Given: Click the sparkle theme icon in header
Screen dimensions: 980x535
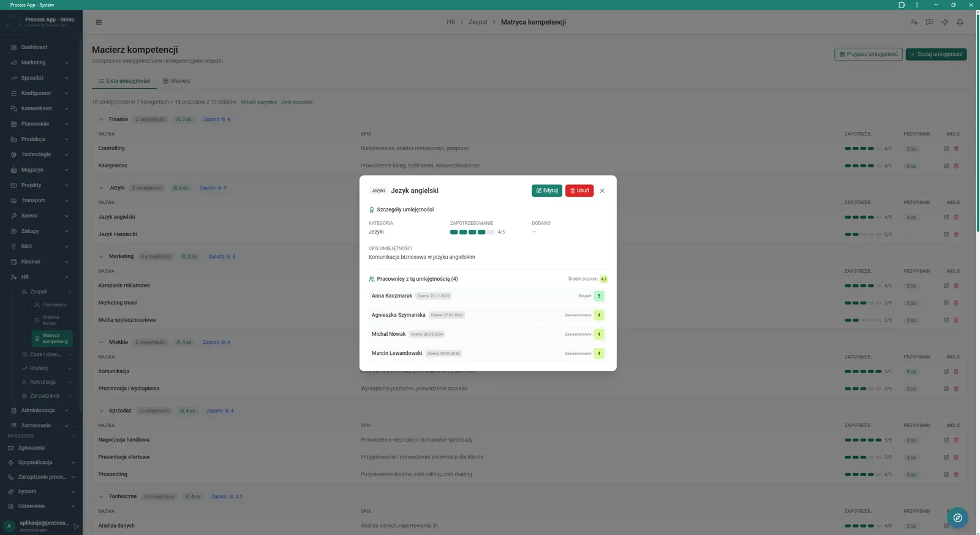Looking at the screenshot, I should [944, 22].
